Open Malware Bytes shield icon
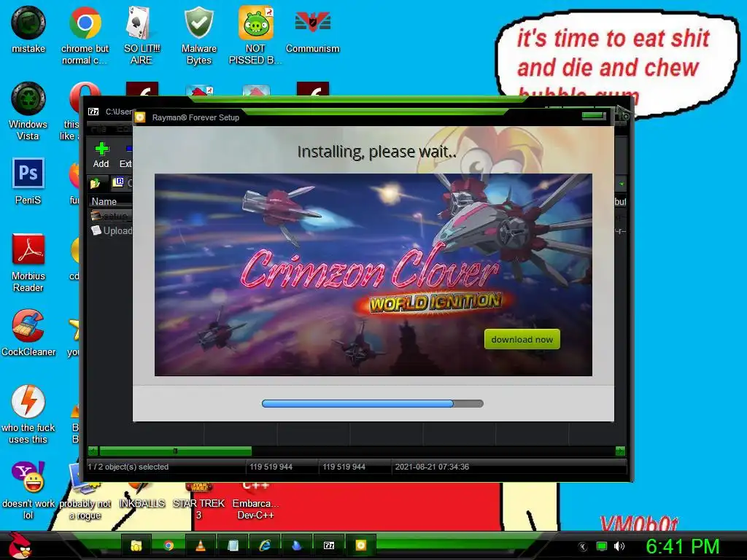Image resolution: width=747 pixels, height=560 pixels. (198, 34)
